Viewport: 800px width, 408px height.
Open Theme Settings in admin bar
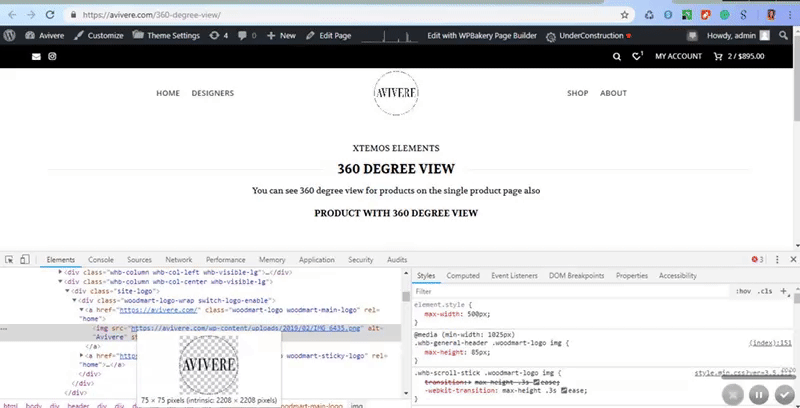pyautogui.click(x=166, y=36)
